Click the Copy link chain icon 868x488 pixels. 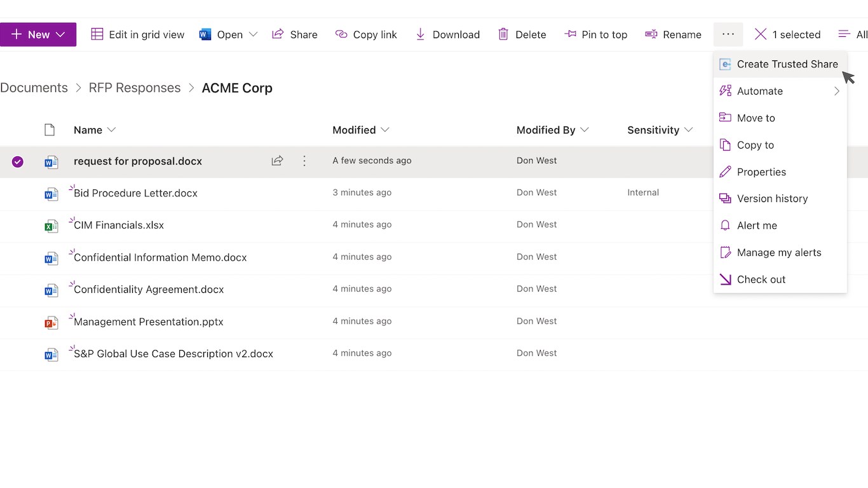point(341,34)
